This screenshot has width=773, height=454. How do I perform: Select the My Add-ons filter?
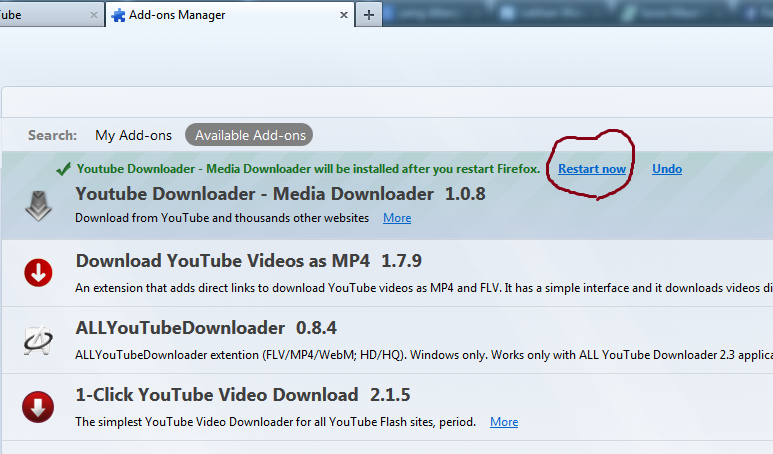tap(133, 135)
